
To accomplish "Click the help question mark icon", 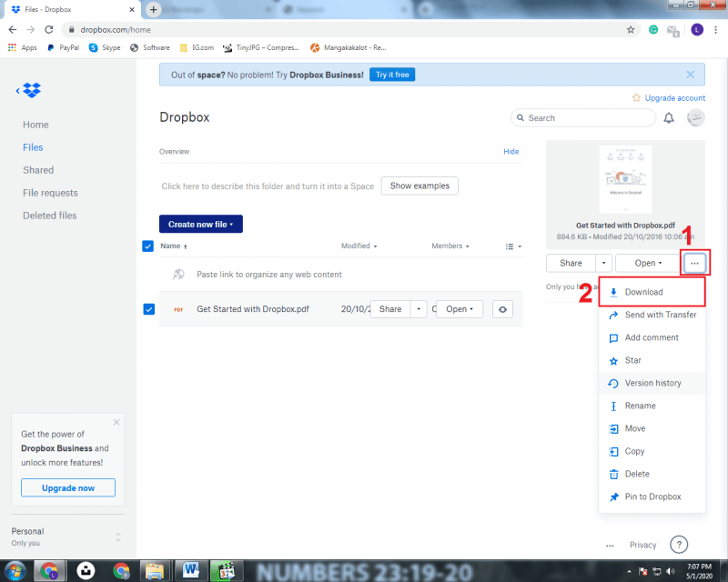I will coord(678,545).
